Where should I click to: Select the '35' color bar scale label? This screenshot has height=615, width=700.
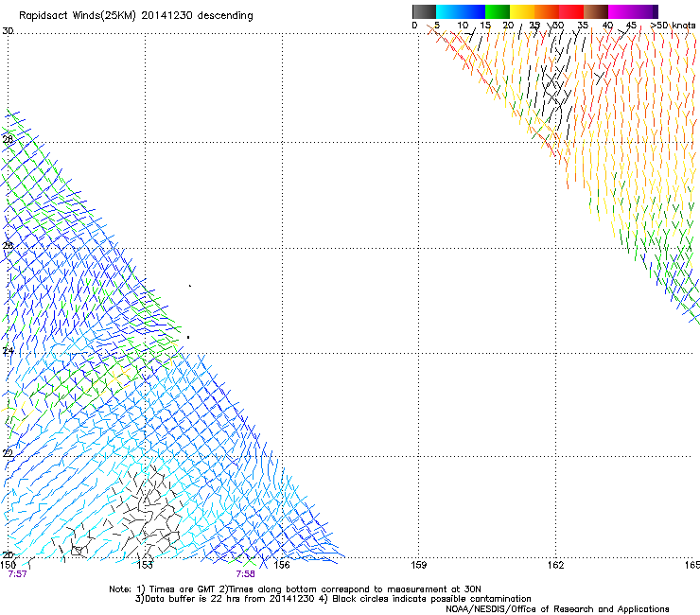coord(583,26)
